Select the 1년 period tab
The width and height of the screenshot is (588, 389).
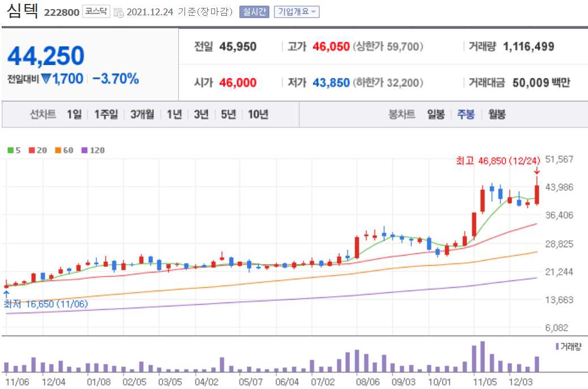click(173, 114)
